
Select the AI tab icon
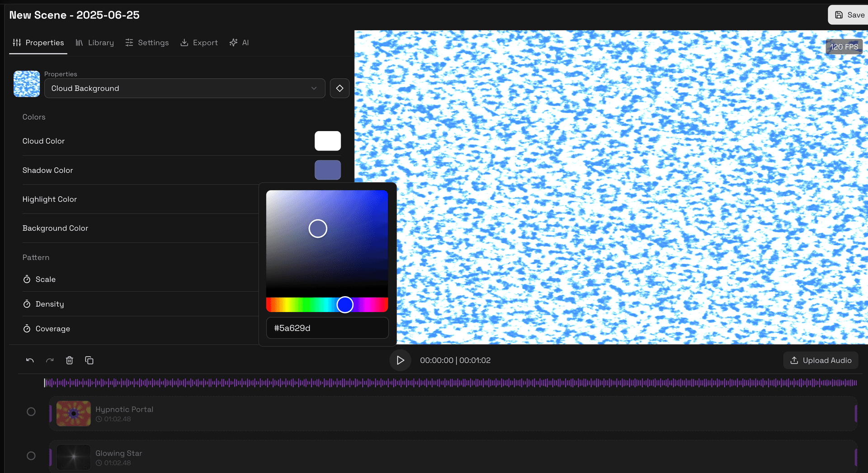[234, 43]
